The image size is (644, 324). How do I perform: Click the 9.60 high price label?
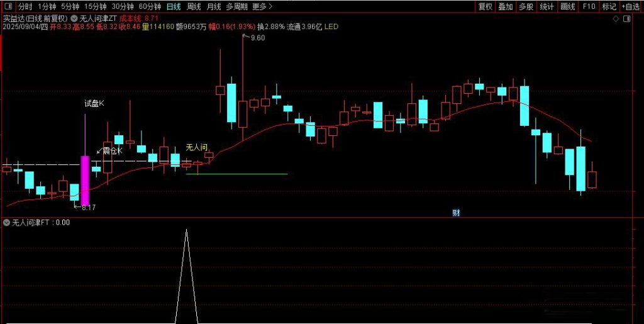257,38
